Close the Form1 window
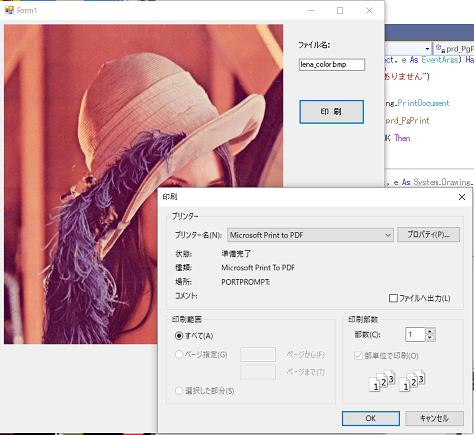The image size is (474, 435). pyautogui.click(x=369, y=10)
